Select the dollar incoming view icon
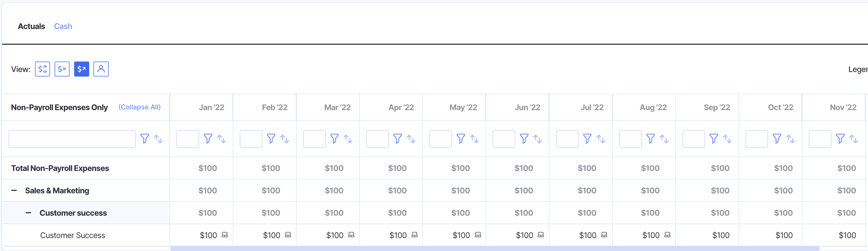The width and height of the screenshot is (868, 251). click(62, 69)
